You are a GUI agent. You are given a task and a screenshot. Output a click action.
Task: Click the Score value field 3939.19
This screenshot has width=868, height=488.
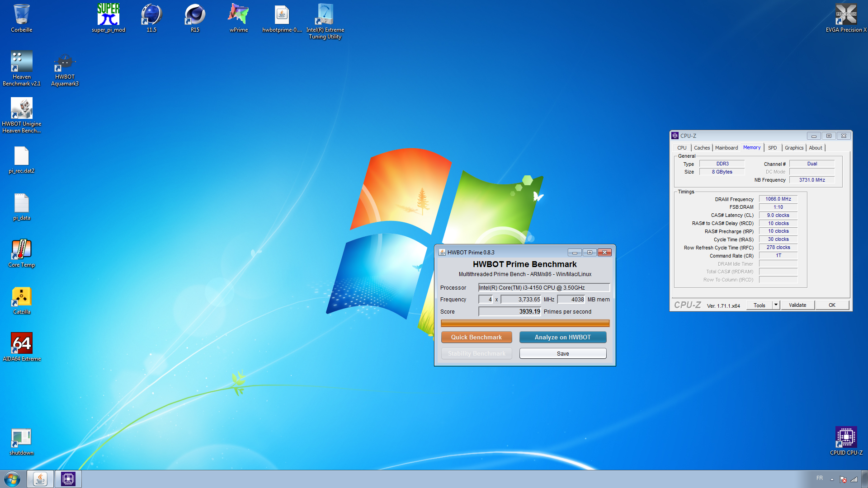(509, 311)
